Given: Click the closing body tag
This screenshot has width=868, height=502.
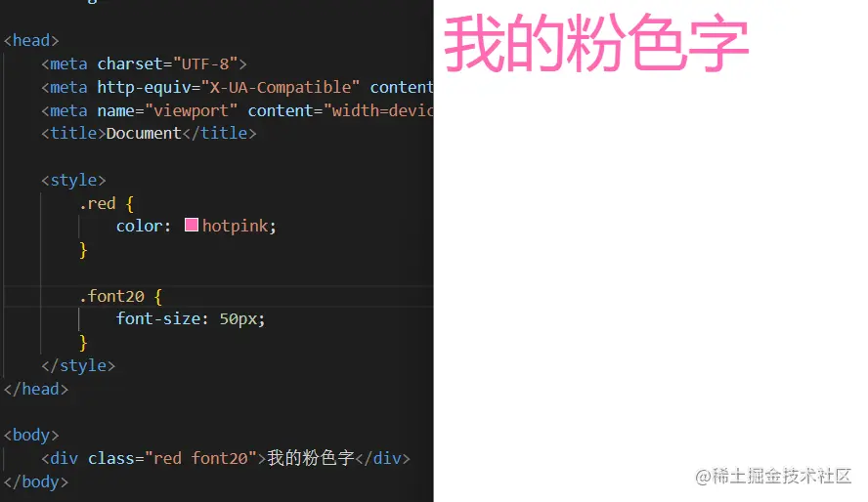Looking at the screenshot, I should (x=36, y=481).
